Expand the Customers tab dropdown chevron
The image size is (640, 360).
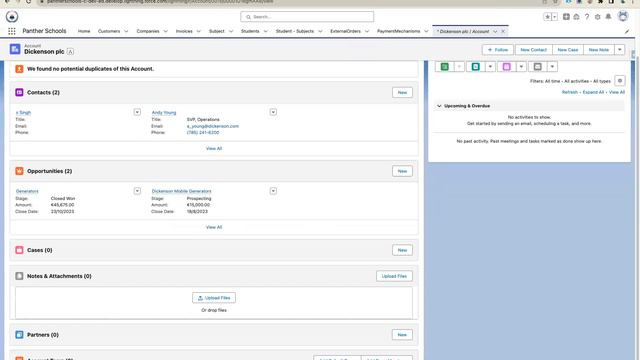point(126,31)
